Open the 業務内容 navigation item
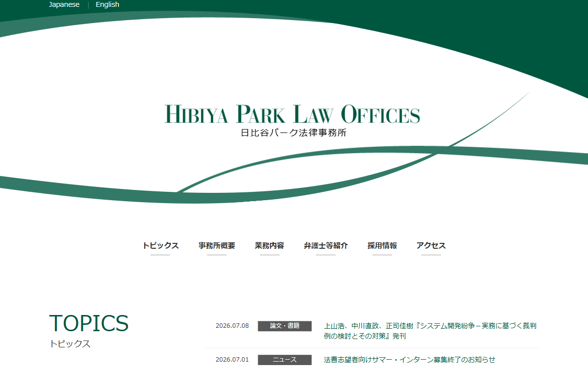This screenshot has height=368, width=588. (x=269, y=246)
